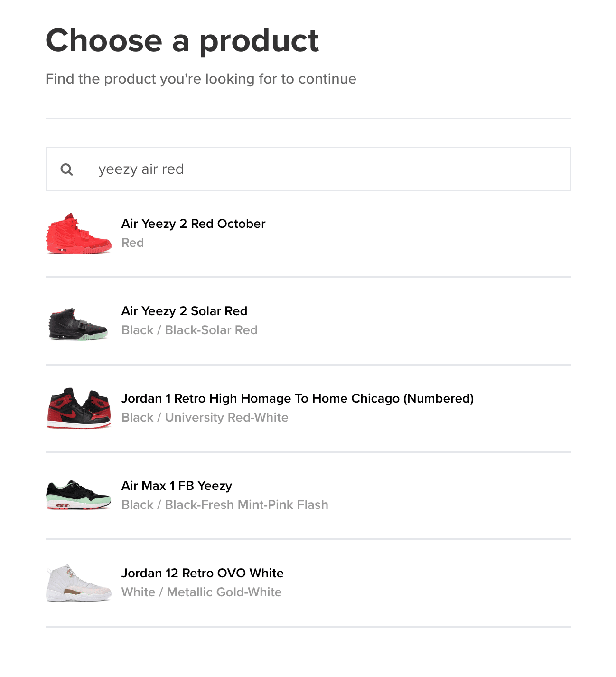Click the White / Metallic Gold-White subtitle
This screenshot has height=677, width=616.
point(202,592)
